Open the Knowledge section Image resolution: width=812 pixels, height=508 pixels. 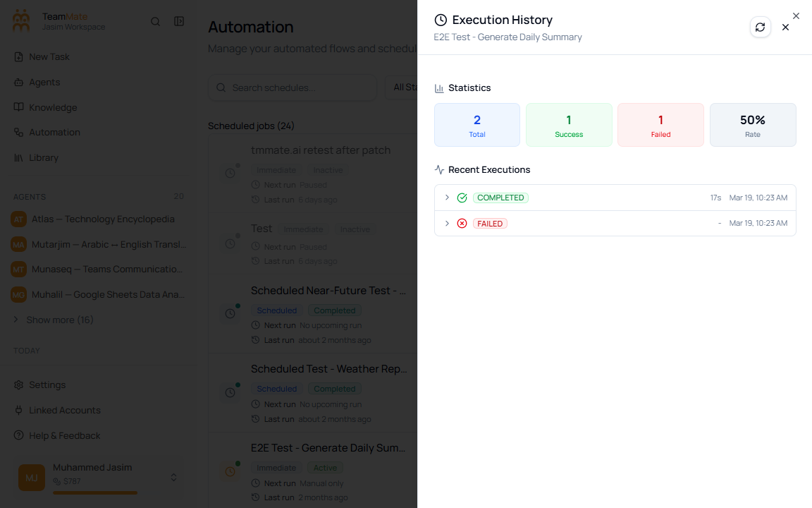(x=99, y=107)
